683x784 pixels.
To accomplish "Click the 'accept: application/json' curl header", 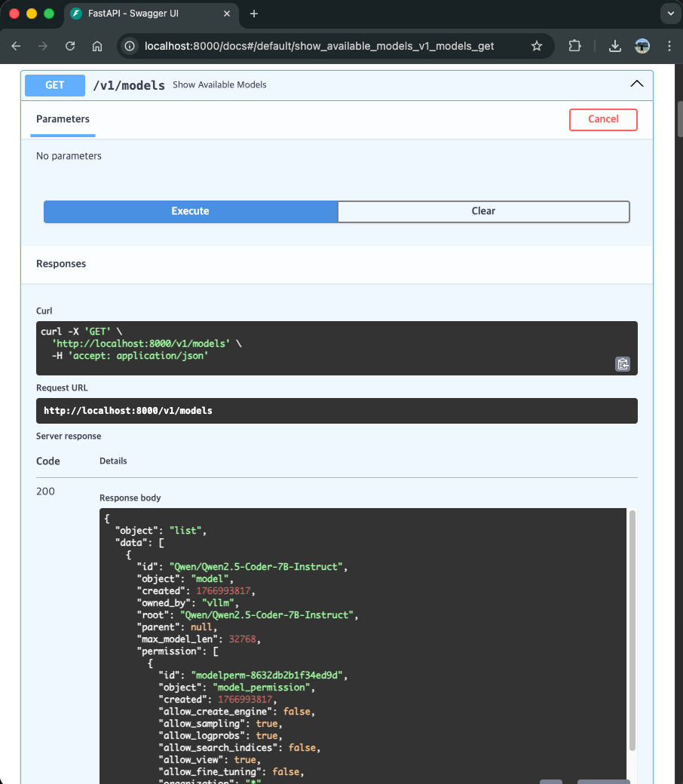I will click(138, 356).
